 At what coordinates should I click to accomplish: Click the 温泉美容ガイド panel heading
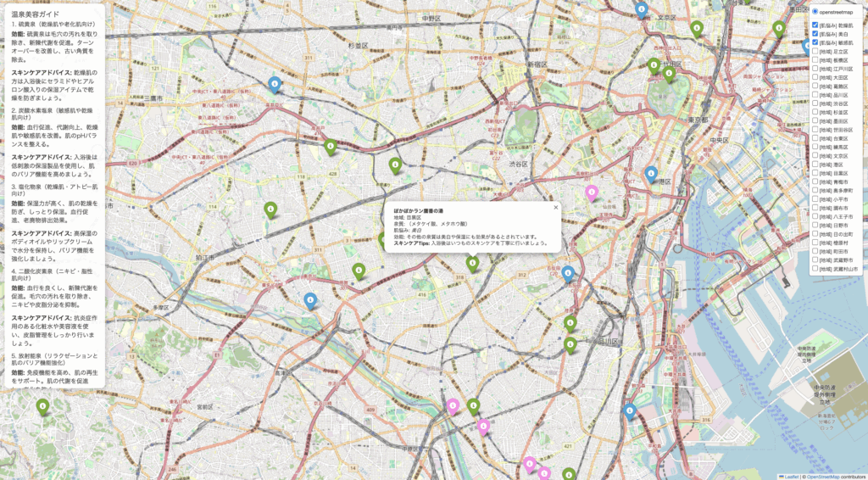pyautogui.click(x=36, y=14)
